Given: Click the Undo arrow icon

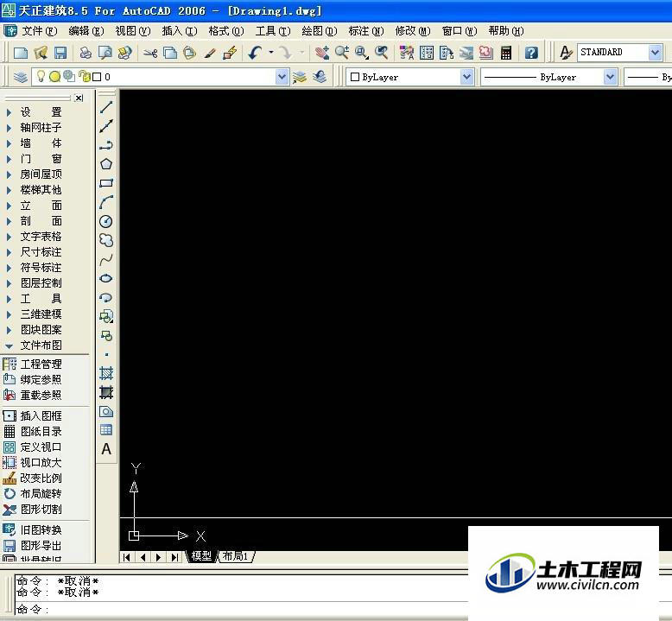Looking at the screenshot, I should pos(255,53).
